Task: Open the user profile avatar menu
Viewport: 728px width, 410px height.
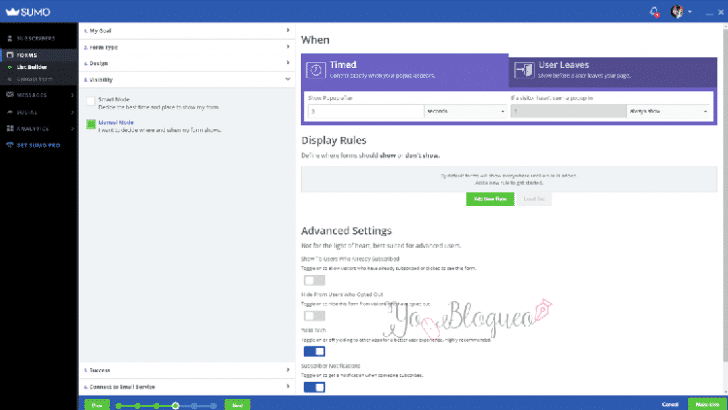Action: [x=676, y=11]
